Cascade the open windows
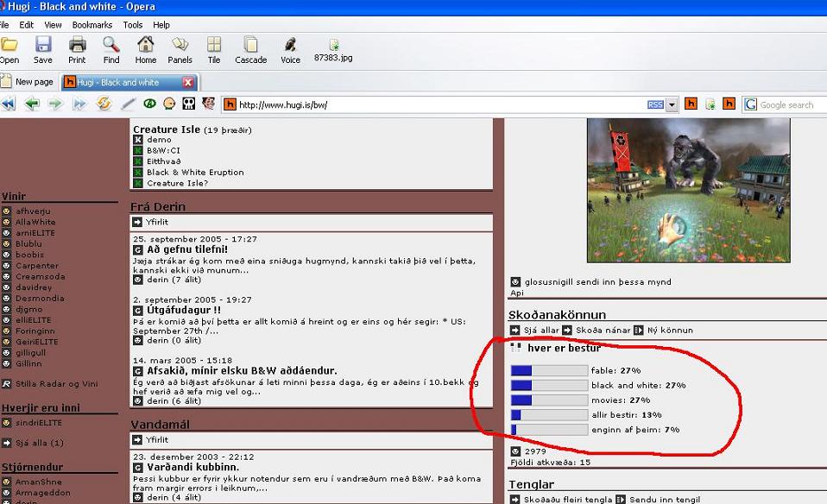Screen dimensions: 827x504 [250, 50]
